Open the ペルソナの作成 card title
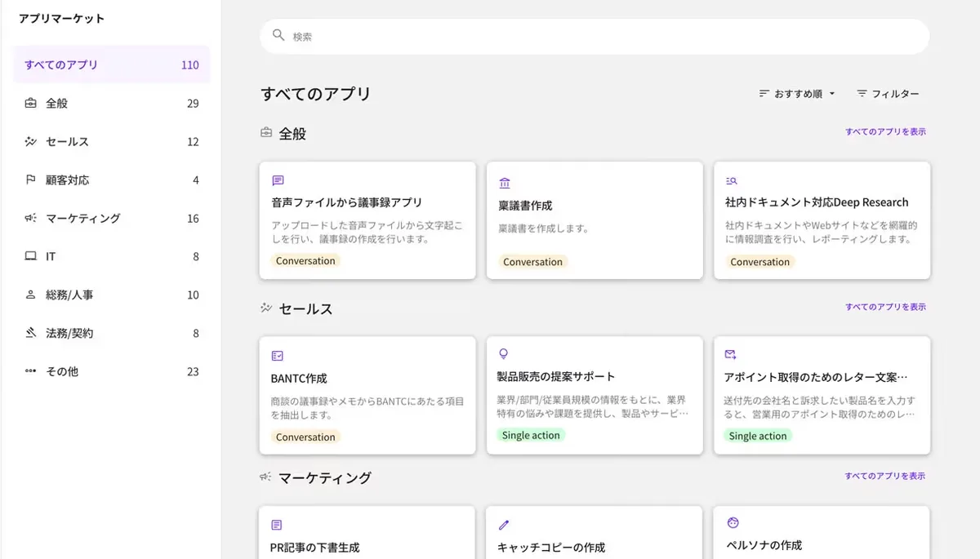The image size is (980, 559). 764,545
